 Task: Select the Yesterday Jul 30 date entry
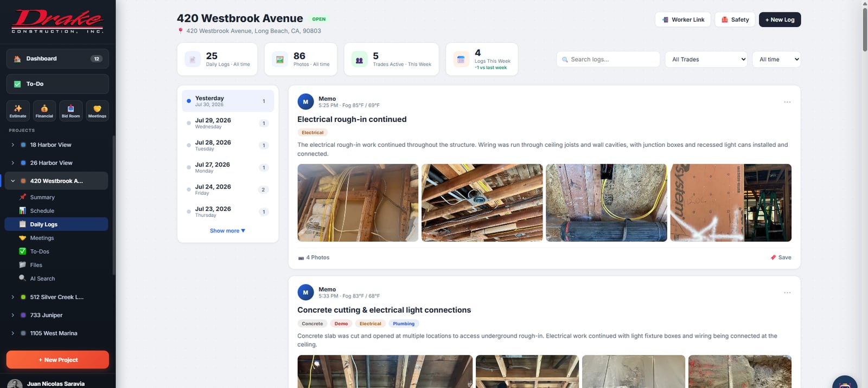coord(228,101)
